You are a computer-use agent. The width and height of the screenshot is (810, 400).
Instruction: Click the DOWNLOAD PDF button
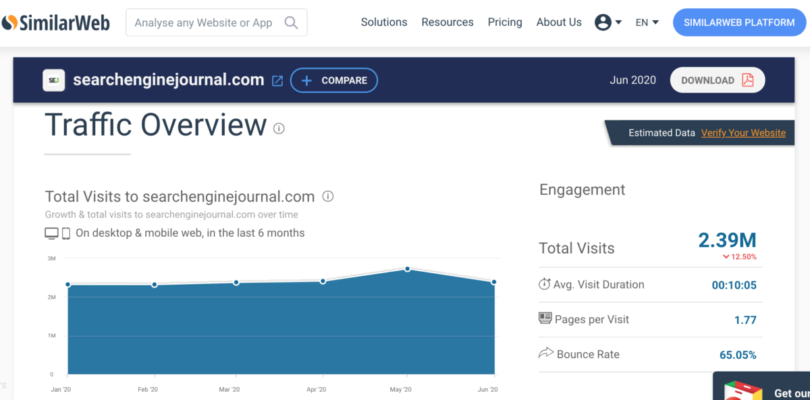pyautogui.click(x=718, y=80)
